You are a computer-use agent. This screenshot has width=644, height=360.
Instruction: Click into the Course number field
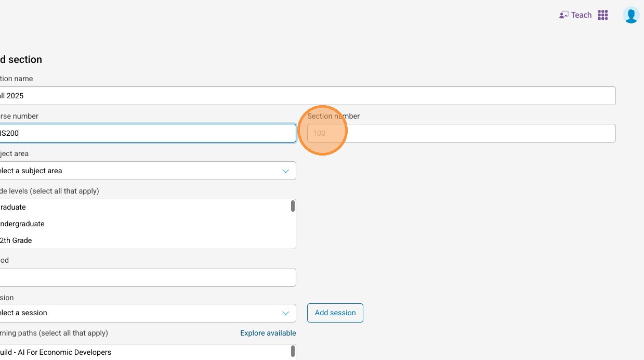click(146, 133)
